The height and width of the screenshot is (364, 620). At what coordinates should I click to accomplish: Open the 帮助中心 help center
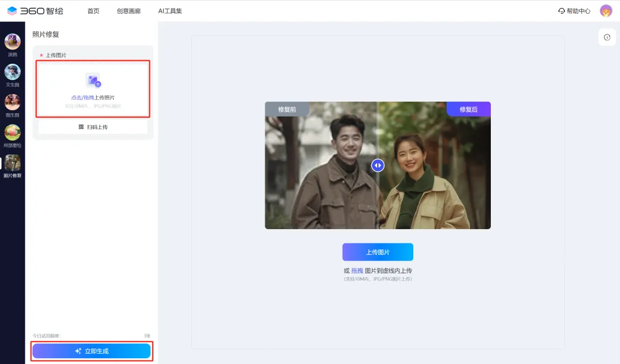coord(574,11)
